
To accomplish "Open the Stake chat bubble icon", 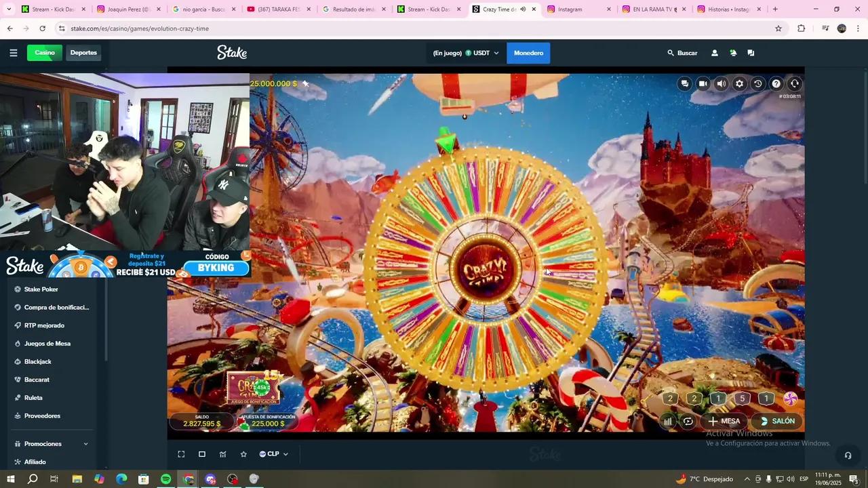I will pos(751,53).
